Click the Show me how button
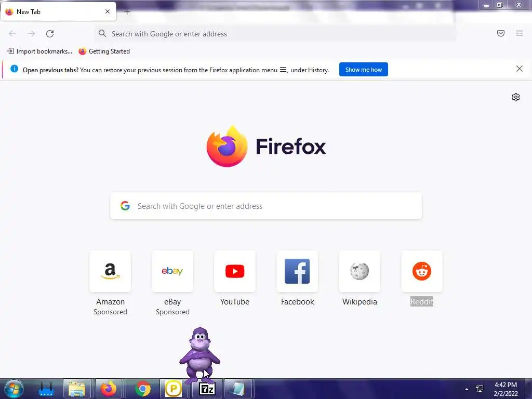The image size is (532, 399). point(363,70)
